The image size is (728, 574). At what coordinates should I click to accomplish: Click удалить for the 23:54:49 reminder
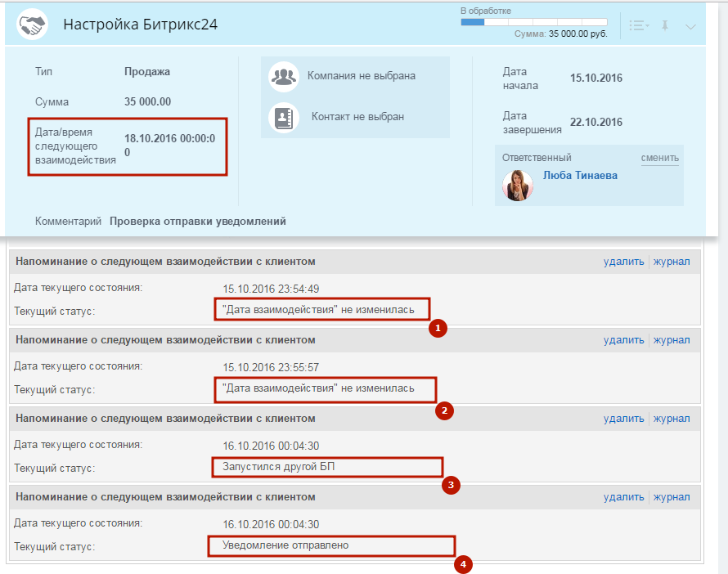[623, 262]
